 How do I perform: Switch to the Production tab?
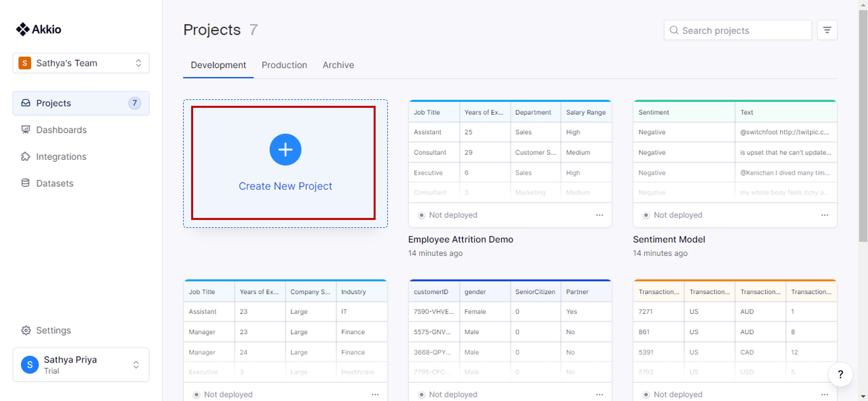tap(284, 65)
